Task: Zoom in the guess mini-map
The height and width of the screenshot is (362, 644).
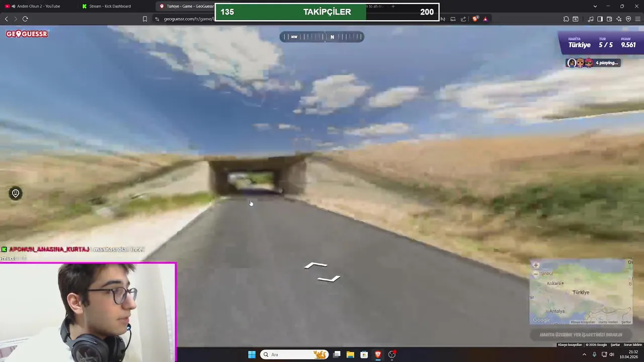Action: click(536, 265)
